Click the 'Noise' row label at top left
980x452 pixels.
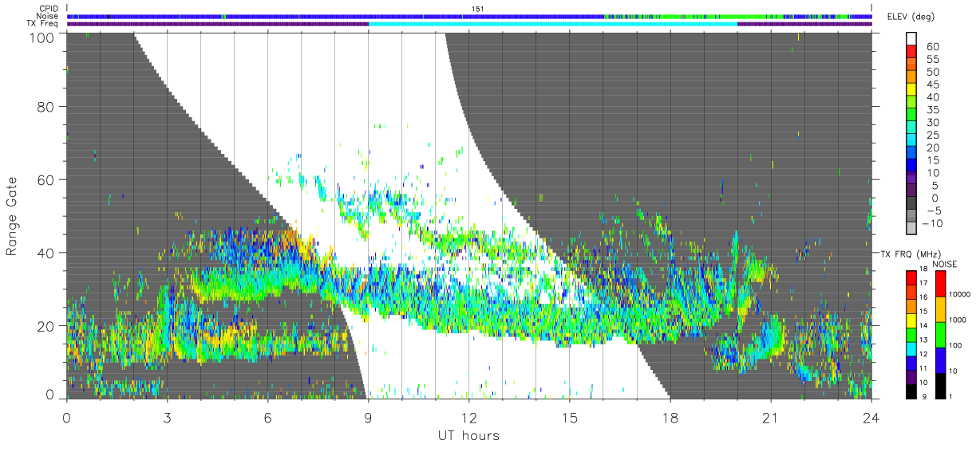click(48, 16)
